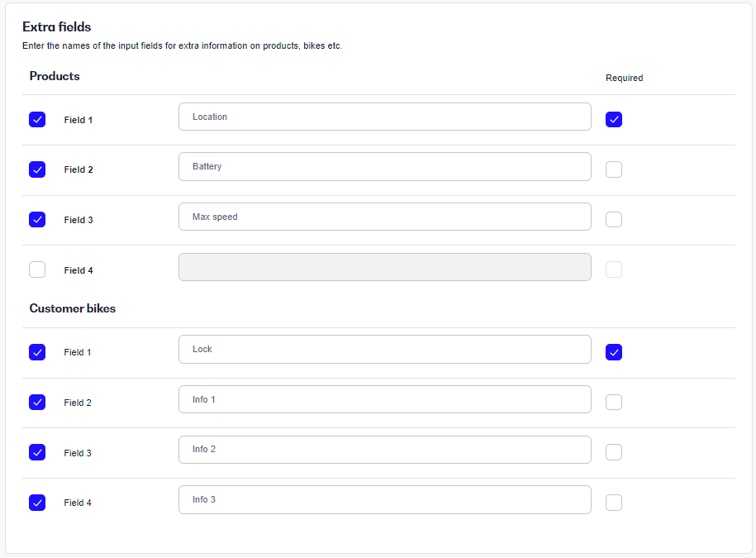Disable Products Field 2 checkbox
This screenshot has height=558, width=756.
tap(37, 169)
